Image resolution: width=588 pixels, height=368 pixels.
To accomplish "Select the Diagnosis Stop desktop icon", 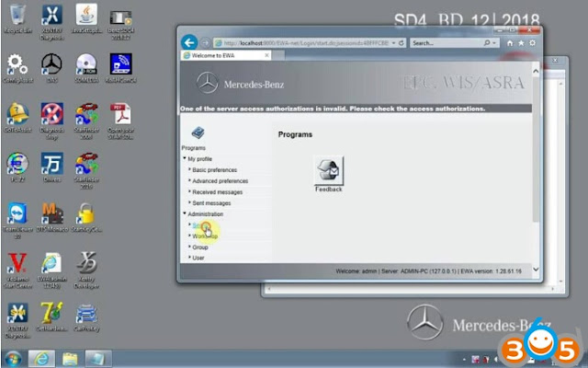I will click(51, 121).
